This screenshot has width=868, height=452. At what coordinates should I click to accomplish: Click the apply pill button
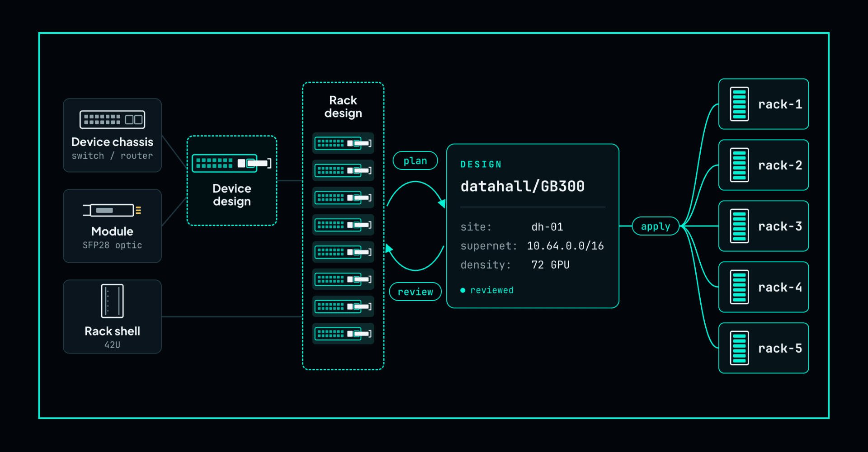point(656,226)
